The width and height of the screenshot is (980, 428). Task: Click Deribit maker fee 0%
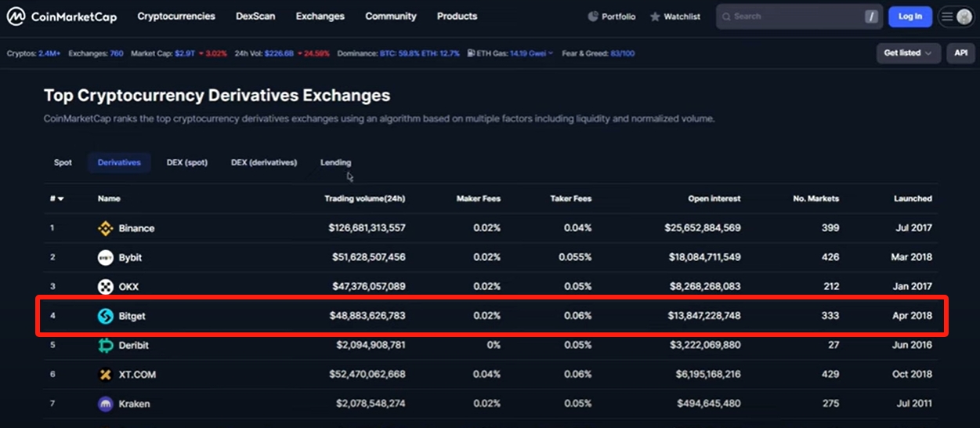pyautogui.click(x=493, y=346)
